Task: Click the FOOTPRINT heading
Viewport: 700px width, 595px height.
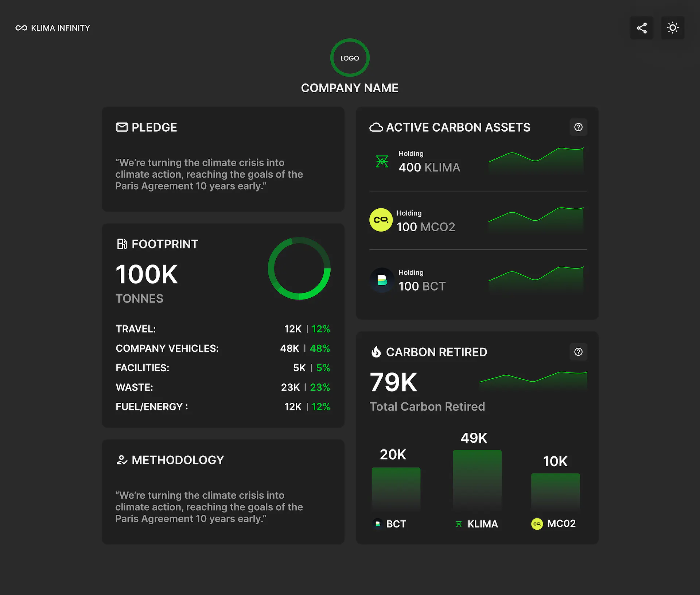Action: (x=165, y=244)
